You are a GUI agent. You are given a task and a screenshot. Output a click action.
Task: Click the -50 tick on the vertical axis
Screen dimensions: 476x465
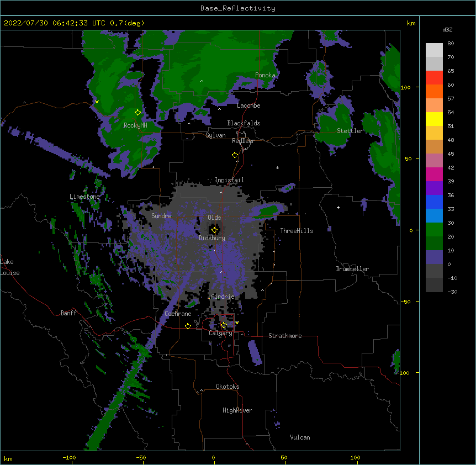(405, 302)
